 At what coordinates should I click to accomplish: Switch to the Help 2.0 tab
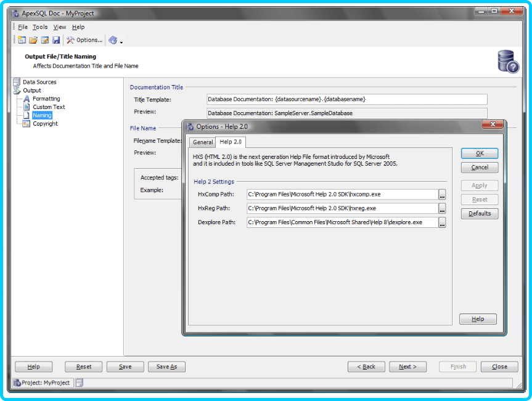(231, 142)
